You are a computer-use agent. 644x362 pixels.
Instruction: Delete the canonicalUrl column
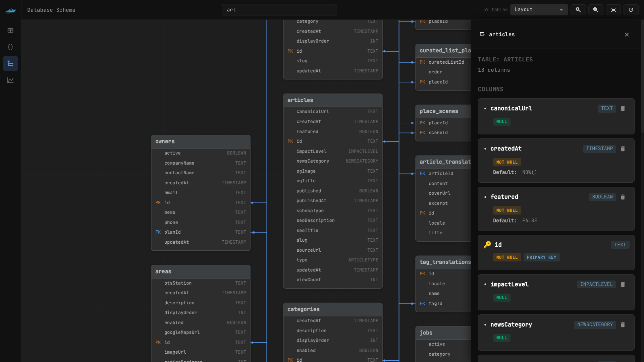tap(623, 109)
